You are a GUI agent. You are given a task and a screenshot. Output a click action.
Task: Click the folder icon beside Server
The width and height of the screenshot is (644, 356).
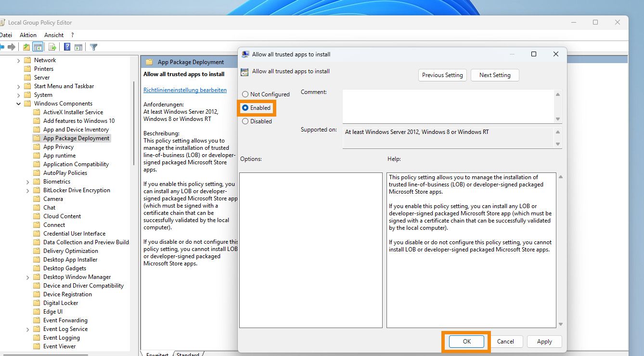point(27,78)
